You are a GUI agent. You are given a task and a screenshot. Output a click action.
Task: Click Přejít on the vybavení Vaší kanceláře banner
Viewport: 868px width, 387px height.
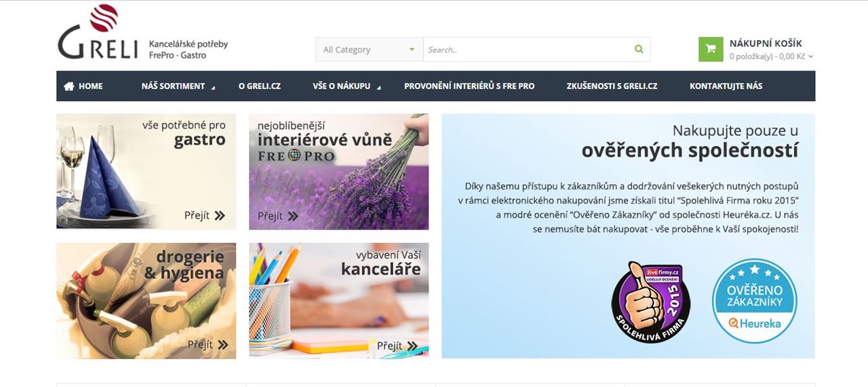coord(397,346)
